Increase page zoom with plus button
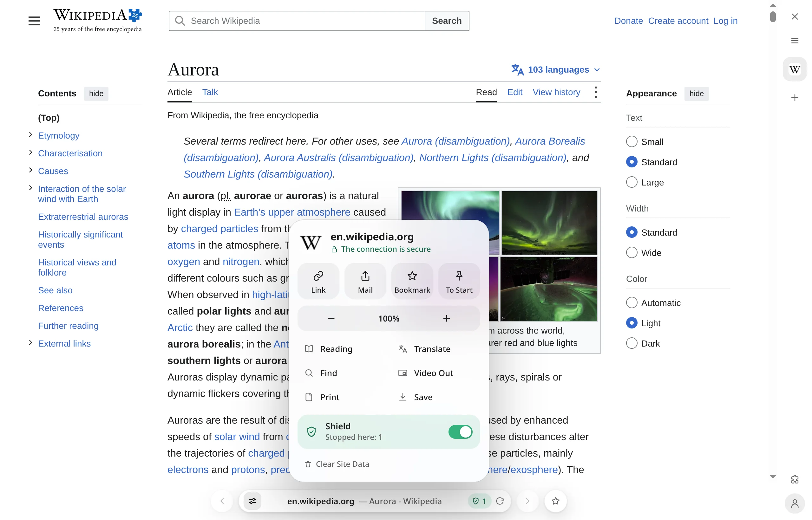The height and width of the screenshot is (520, 812). (x=447, y=318)
